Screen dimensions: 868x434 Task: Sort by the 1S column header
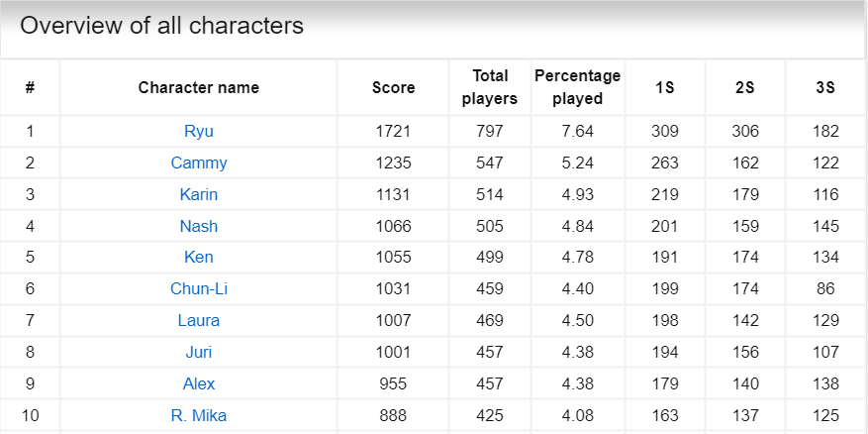point(665,87)
